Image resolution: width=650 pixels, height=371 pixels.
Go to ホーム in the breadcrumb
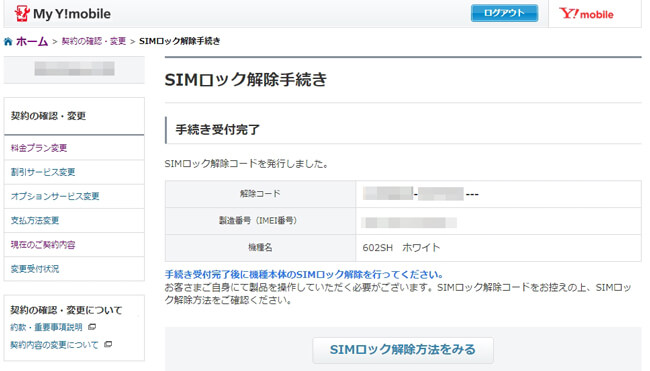pyautogui.click(x=32, y=41)
